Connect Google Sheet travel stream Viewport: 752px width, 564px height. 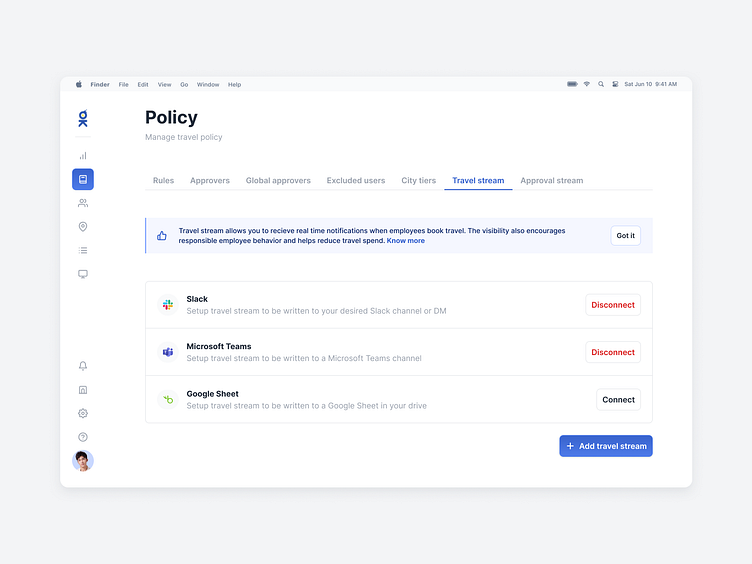(x=618, y=400)
